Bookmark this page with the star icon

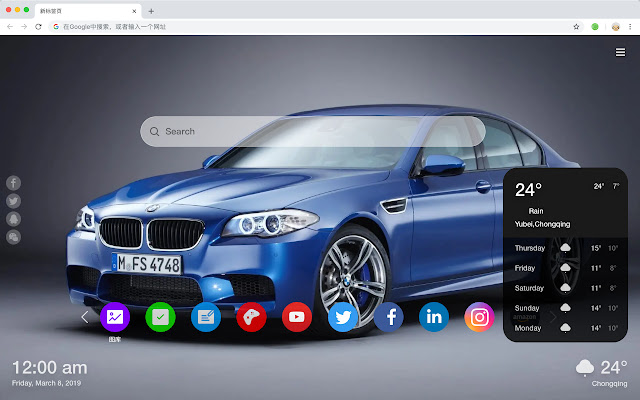pos(576,27)
